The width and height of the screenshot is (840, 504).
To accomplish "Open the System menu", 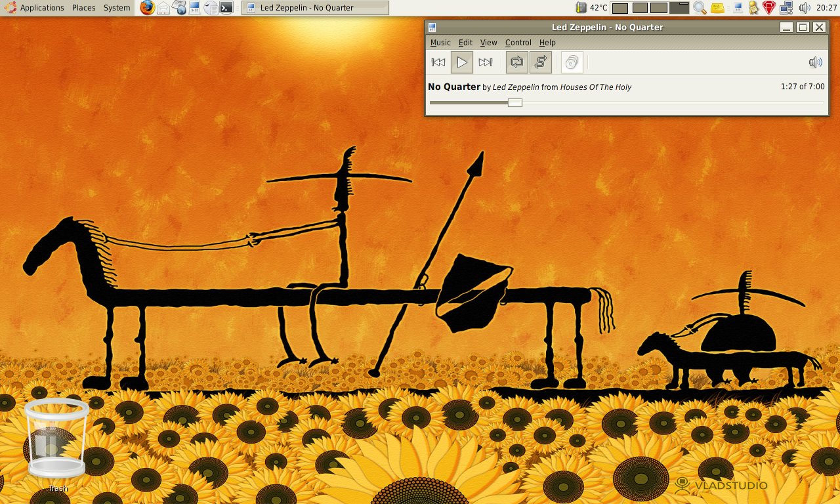I will click(117, 8).
